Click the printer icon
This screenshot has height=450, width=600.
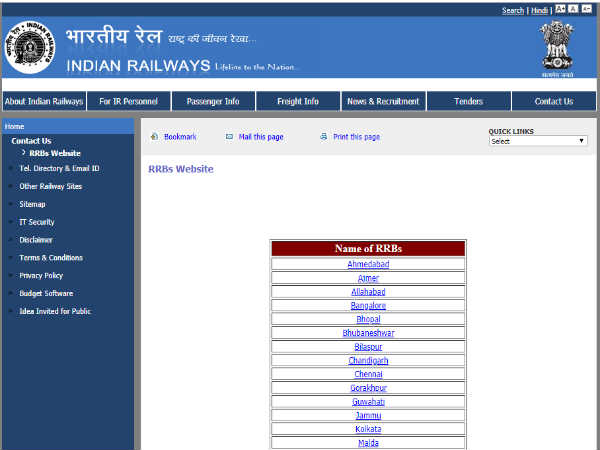pyautogui.click(x=324, y=136)
